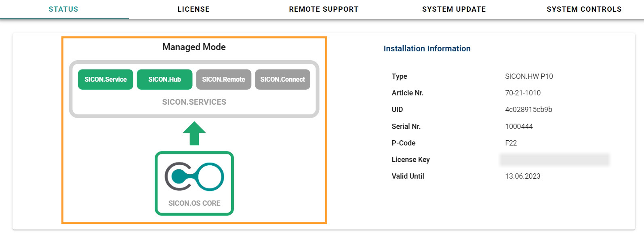
Task: Click the Valid Until date 13.06.2023
Action: [x=522, y=176]
